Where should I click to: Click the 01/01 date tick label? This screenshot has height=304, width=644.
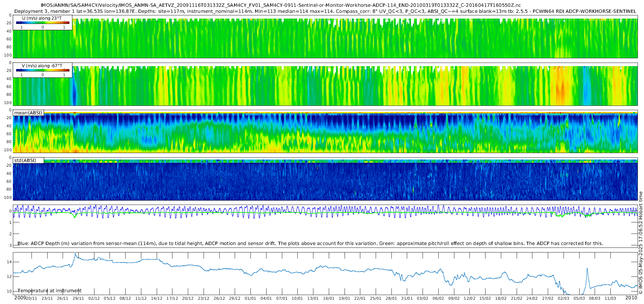coord(250,298)
